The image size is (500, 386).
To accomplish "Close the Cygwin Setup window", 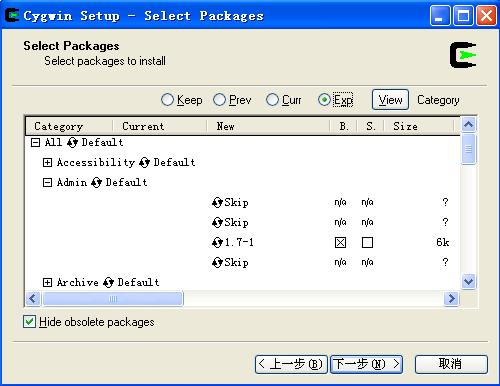I will (x=486, y=16).
